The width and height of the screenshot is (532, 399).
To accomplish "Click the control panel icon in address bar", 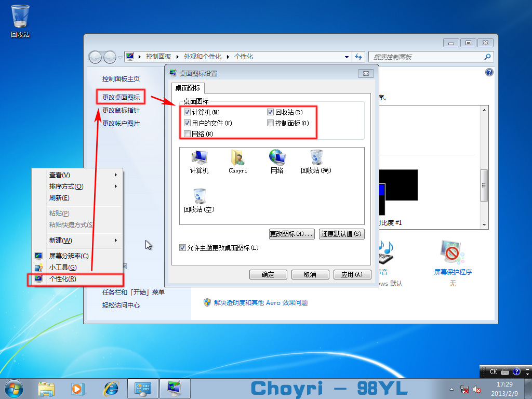I will [x=130, y=57].
